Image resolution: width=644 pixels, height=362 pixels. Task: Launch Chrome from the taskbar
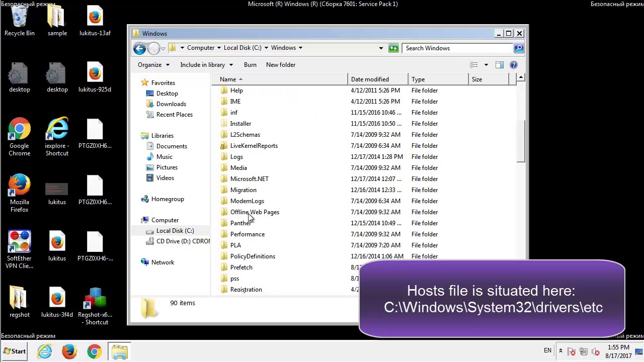click(94, 351)
